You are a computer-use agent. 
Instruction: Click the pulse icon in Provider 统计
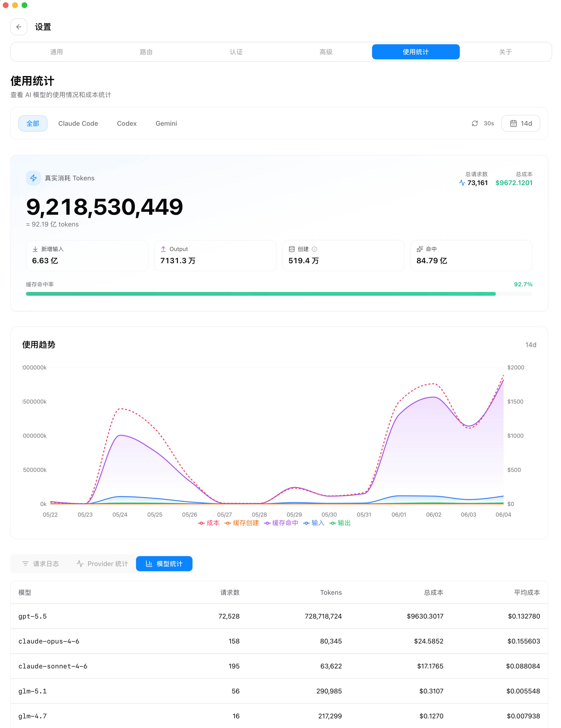tap(80, 564)
